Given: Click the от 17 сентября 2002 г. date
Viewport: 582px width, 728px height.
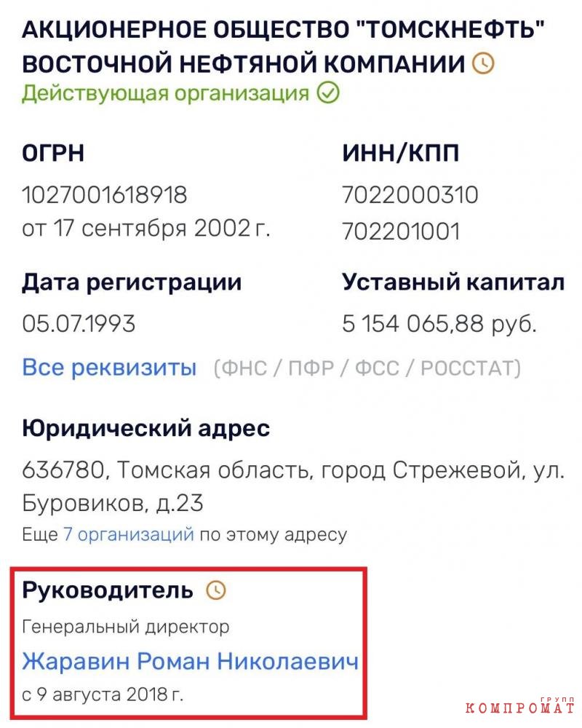Looking at the screenshot, I should pyautogui.click(x=145, y=228).
